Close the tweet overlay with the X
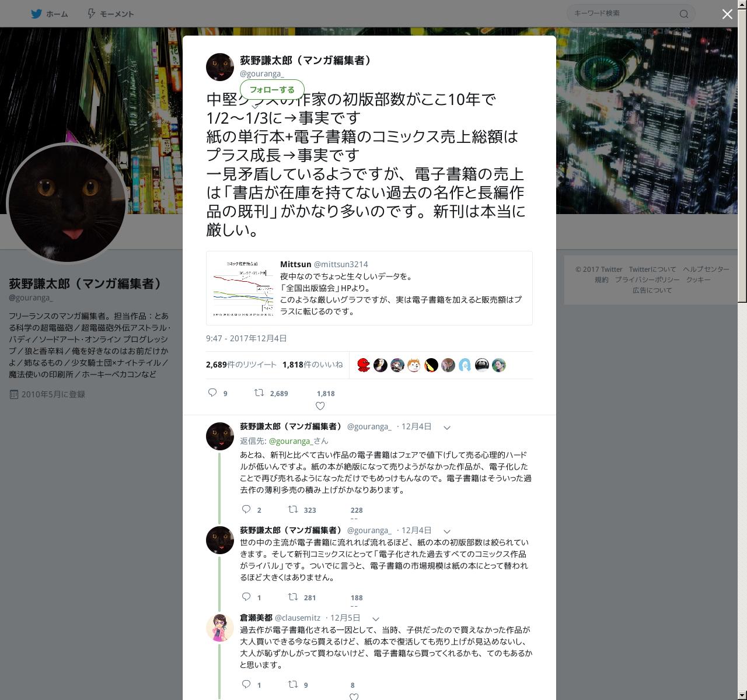The height and width of the screenshot is (700, 747). (727, 14)
